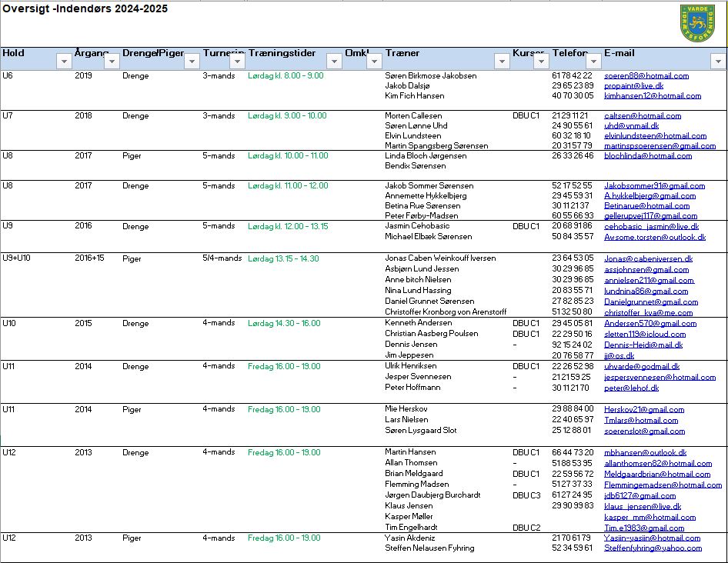Screen dimensions: 728x563
Task: Select phone number cell 66 44 73 20
Action: pos(573,452)
